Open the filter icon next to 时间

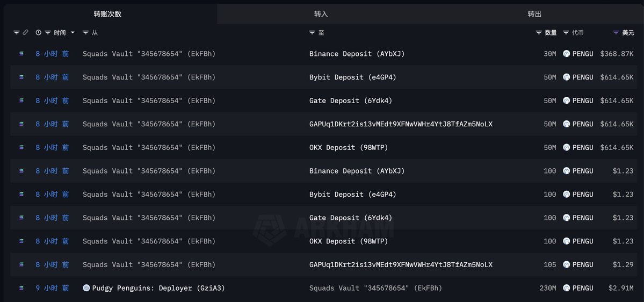pyautogui.click(x=48, y=33)
